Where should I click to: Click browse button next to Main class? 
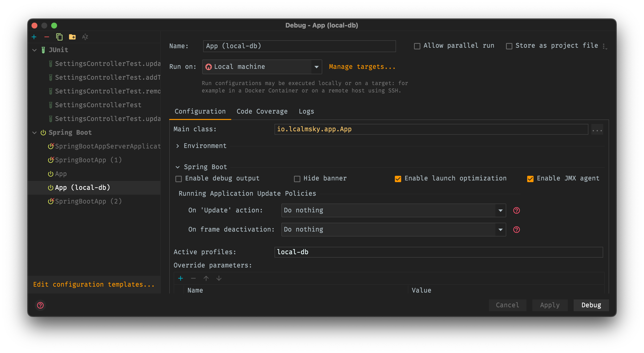pyautogui.click(x=597, y=129)
